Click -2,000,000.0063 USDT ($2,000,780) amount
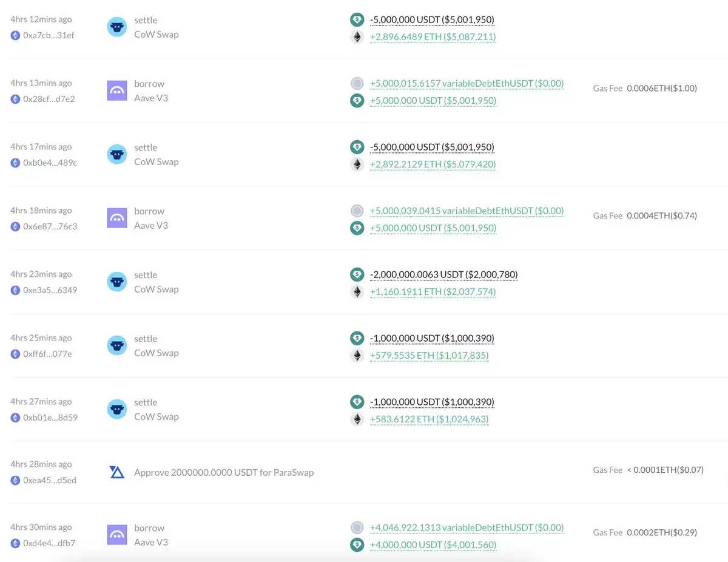The width and height of the screenshot is (728, 562). tap(443, 275)
